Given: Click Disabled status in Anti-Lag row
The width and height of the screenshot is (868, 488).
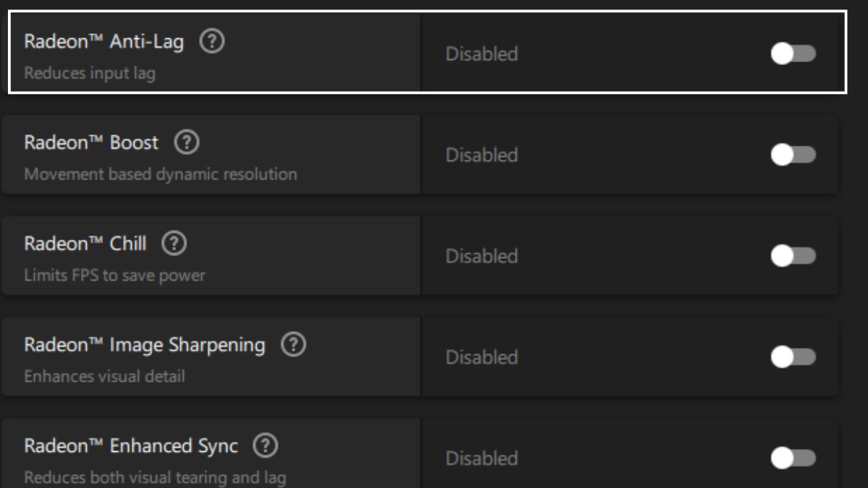Looking at the screenshot, I should tap(481, 54).
